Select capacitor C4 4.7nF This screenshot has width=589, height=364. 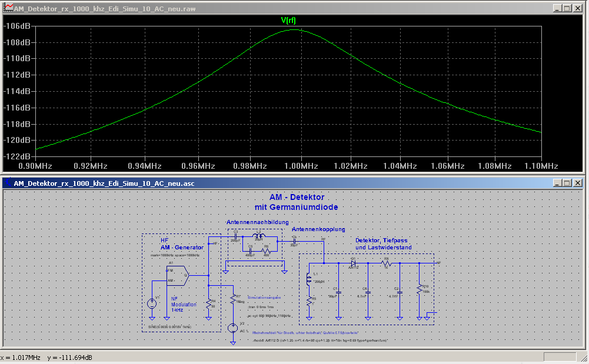368,292
